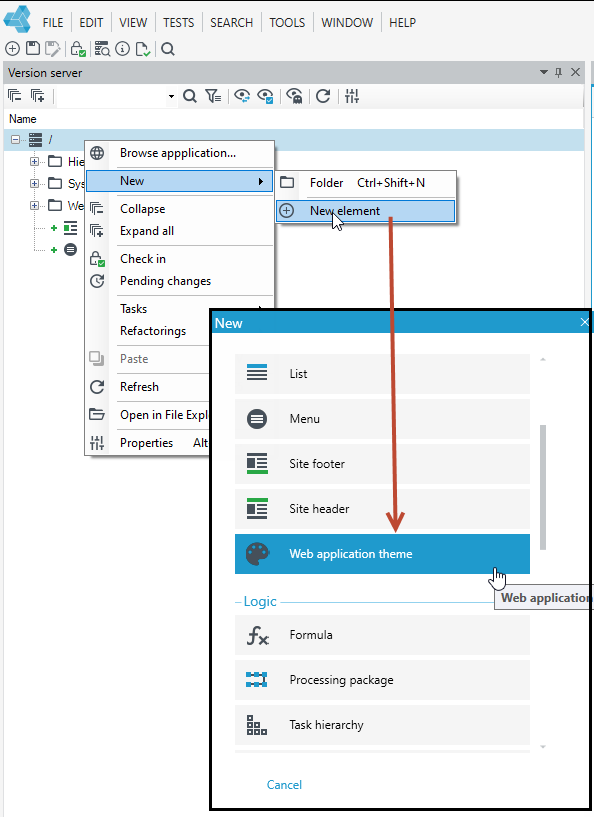Open the HELP menu
This screenshot has width=594, height=817.
coord(402,22)
